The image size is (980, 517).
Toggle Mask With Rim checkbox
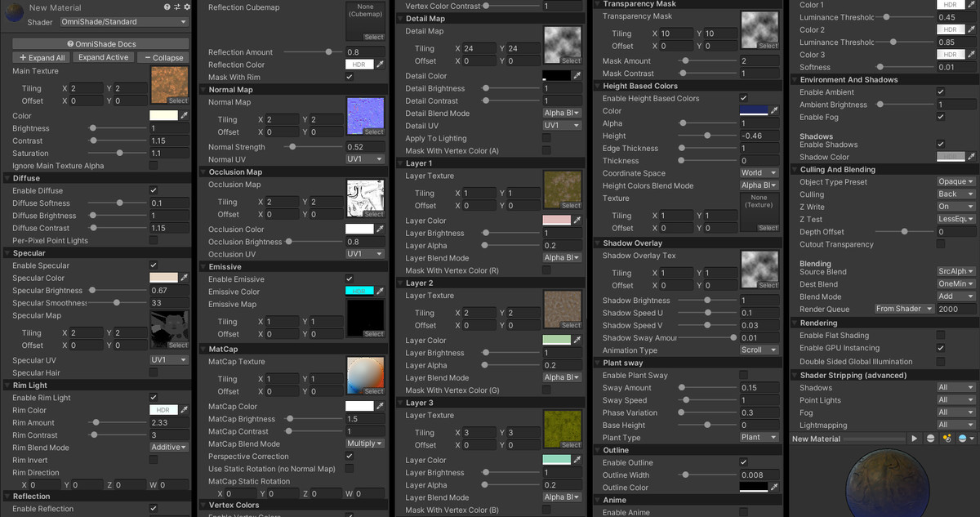pyautogui.click(x=350, y=77)
